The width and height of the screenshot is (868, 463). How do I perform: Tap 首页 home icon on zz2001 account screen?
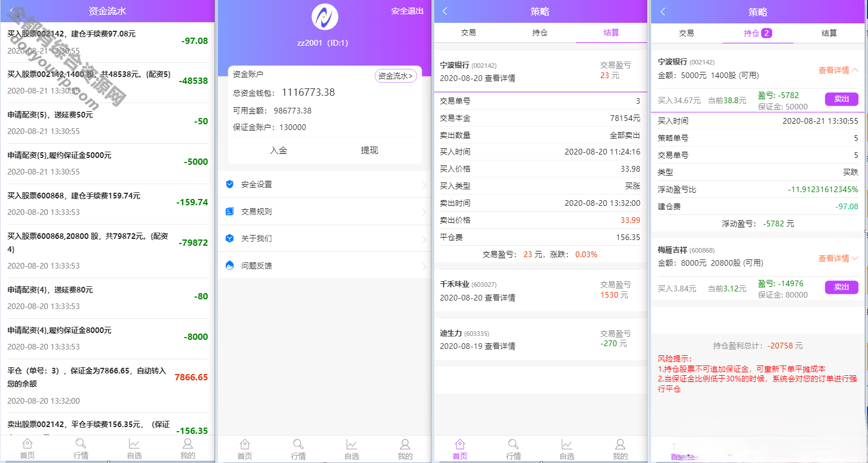pyautogui.click(x=245, y=444)
